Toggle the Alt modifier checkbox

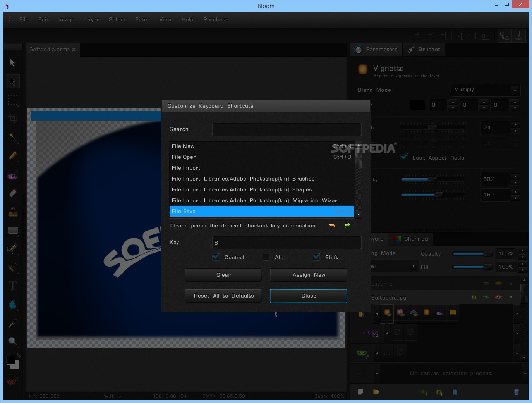[266, 257]
